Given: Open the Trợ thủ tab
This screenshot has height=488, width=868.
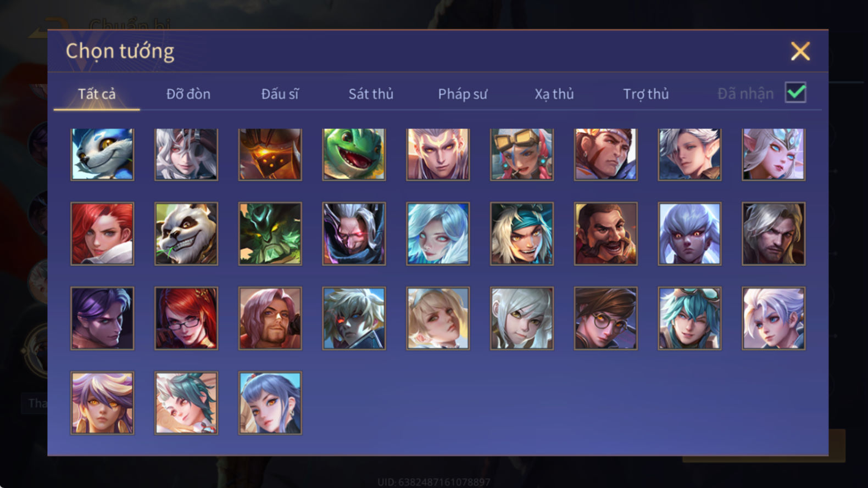Looking at the screenshot, I should point(646,94).
